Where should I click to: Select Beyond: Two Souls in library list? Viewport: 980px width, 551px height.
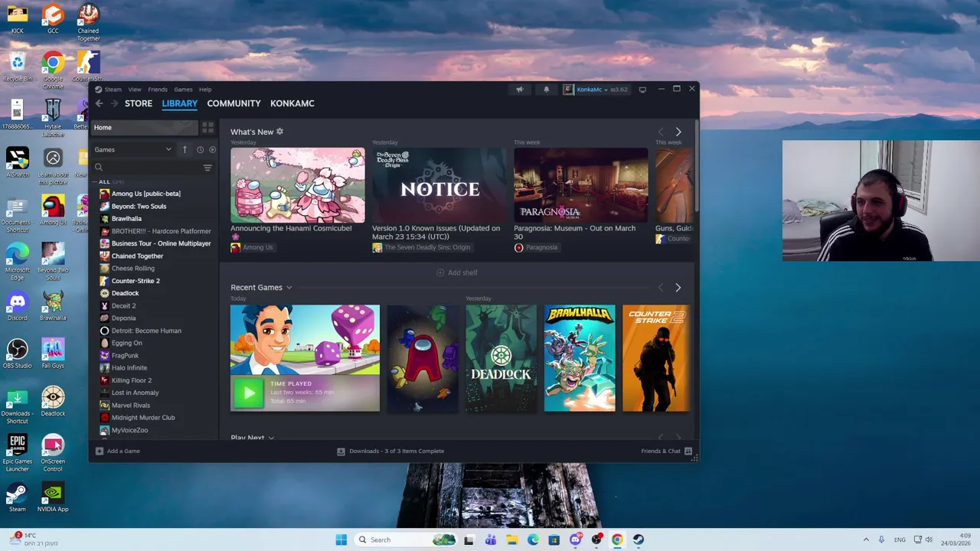(139, 207)
